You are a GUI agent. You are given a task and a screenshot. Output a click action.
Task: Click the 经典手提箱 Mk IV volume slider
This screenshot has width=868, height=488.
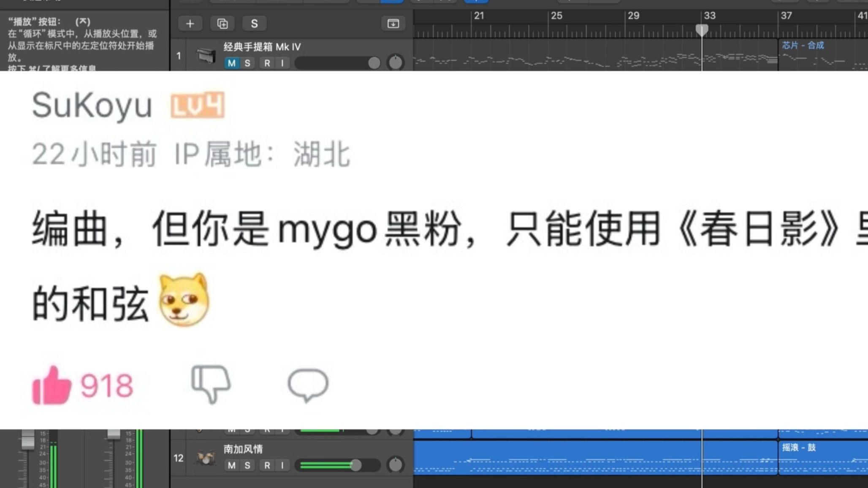coord(337,63)
